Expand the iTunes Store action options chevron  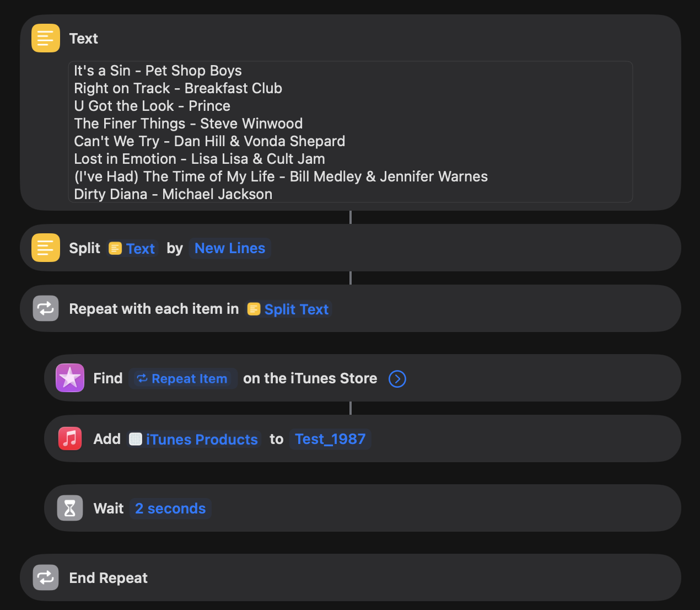397,379
